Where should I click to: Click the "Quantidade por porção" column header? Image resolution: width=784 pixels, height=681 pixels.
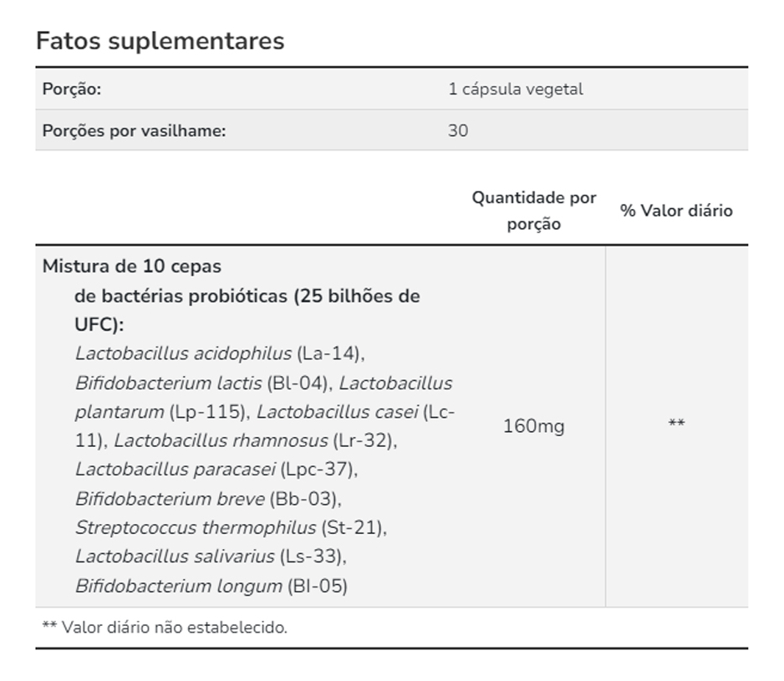(x=534, y=211)
